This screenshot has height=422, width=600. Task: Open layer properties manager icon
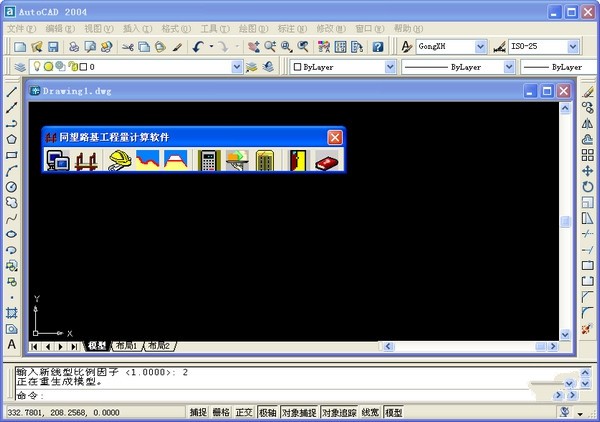[20, 67]
